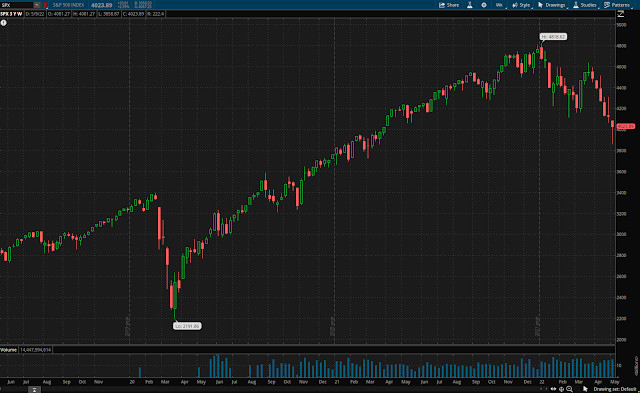Click the SPX symbol input field
Screen dimensions: 640x393
(16, 5)
